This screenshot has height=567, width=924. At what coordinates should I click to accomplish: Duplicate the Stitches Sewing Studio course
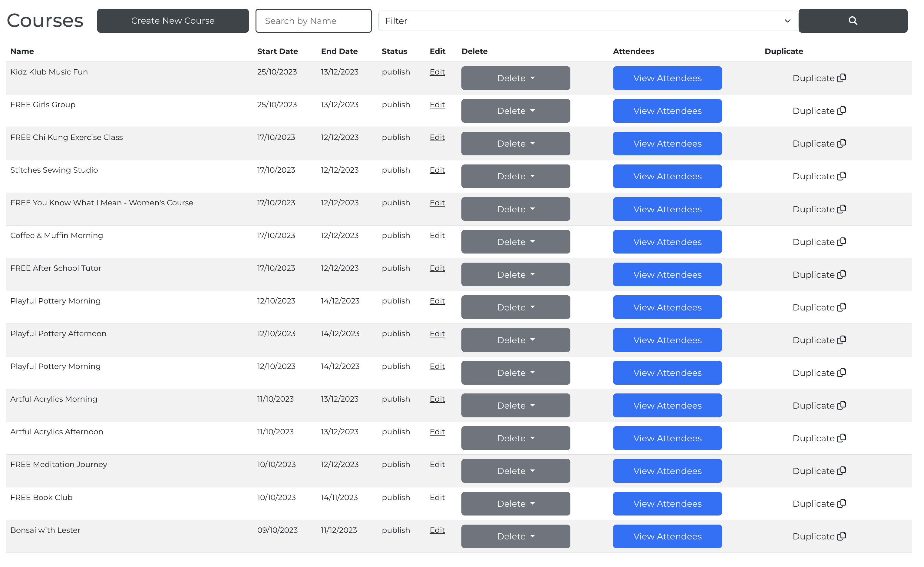tap(819, 176)
